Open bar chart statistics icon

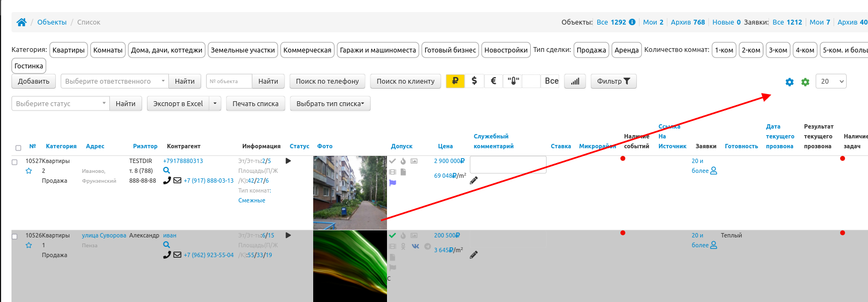click(575, 82)
